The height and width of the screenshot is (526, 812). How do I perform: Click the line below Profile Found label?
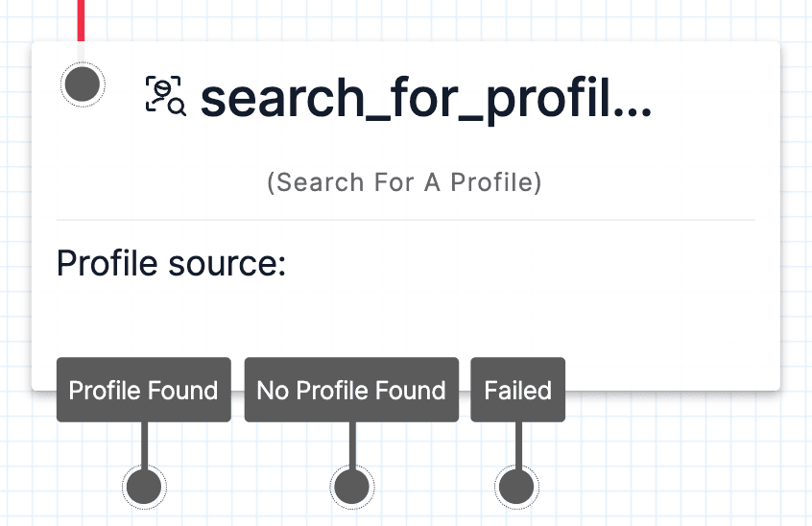144,443
